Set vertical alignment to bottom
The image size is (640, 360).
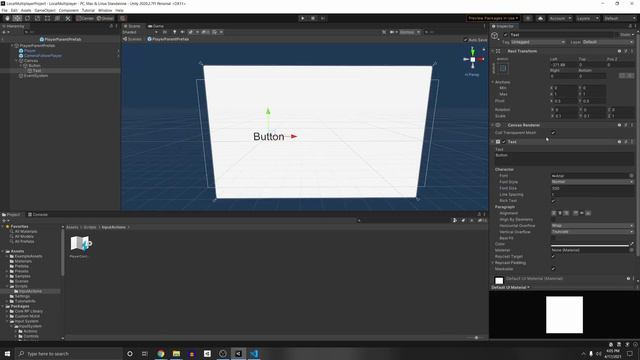pyautogui.click(x=588, y=213)
